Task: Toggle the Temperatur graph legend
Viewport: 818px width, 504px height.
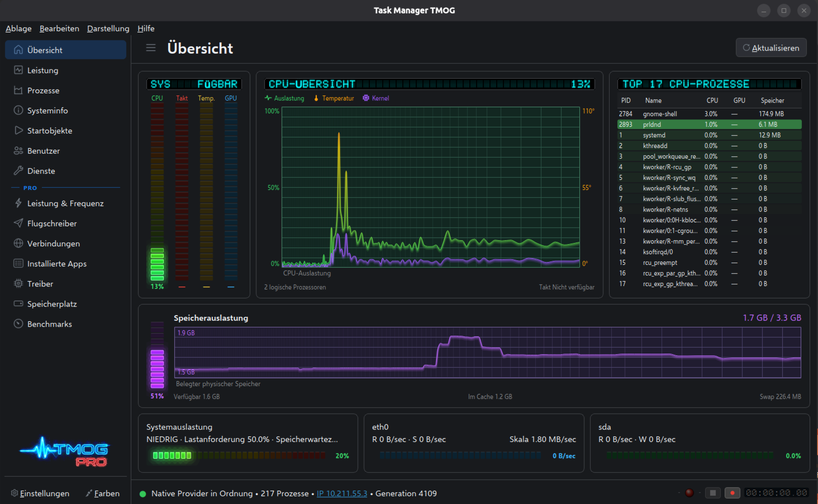Action: (334, 98)
